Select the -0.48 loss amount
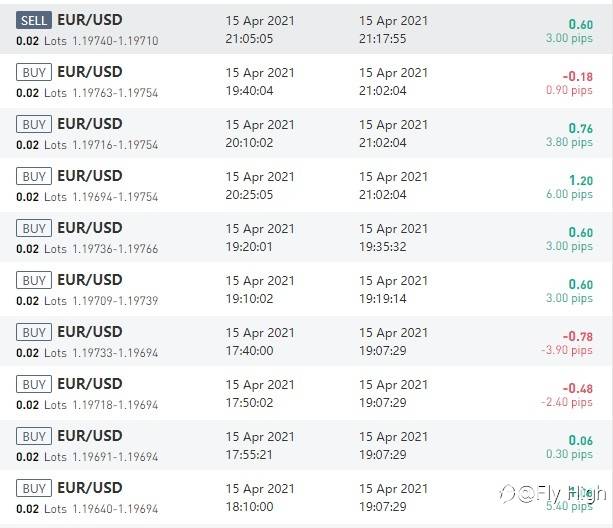 pyautogui.click(x=577, y=388)
